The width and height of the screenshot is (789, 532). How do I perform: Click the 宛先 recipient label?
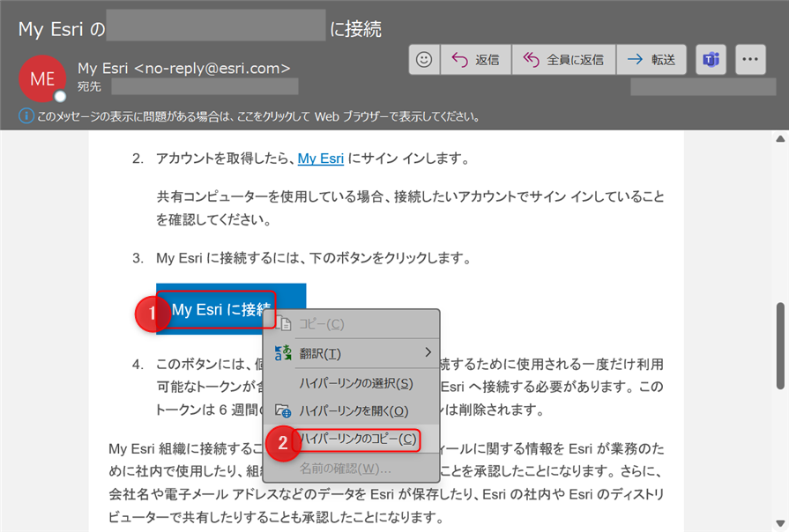coord(89,87)
